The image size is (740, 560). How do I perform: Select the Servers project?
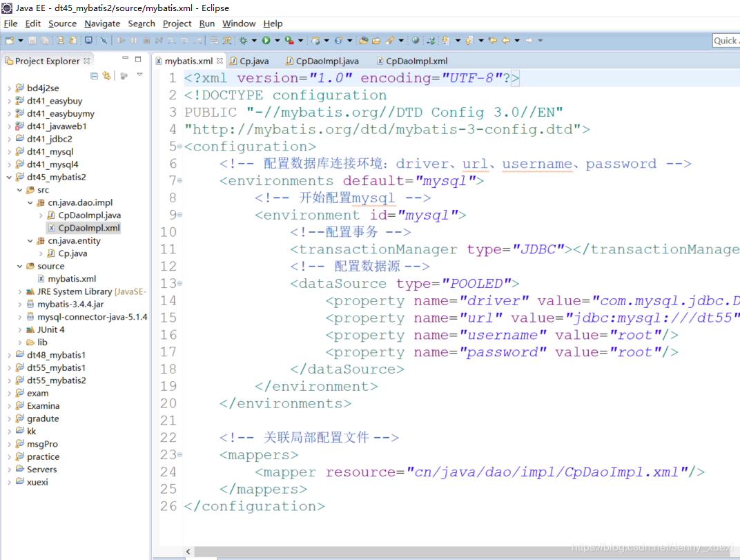point(36,470)
